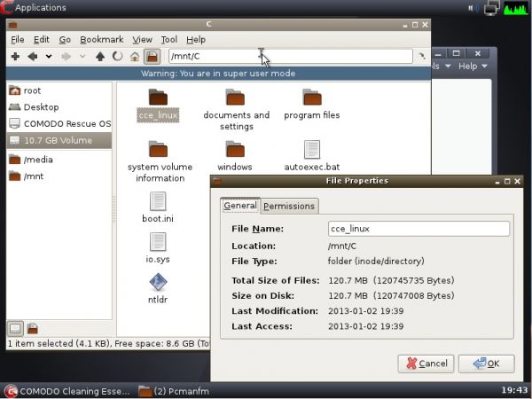This screenshot has height=399, width=532.
Task: Toggle directory tree view in side pane
Action: [32, 328]
